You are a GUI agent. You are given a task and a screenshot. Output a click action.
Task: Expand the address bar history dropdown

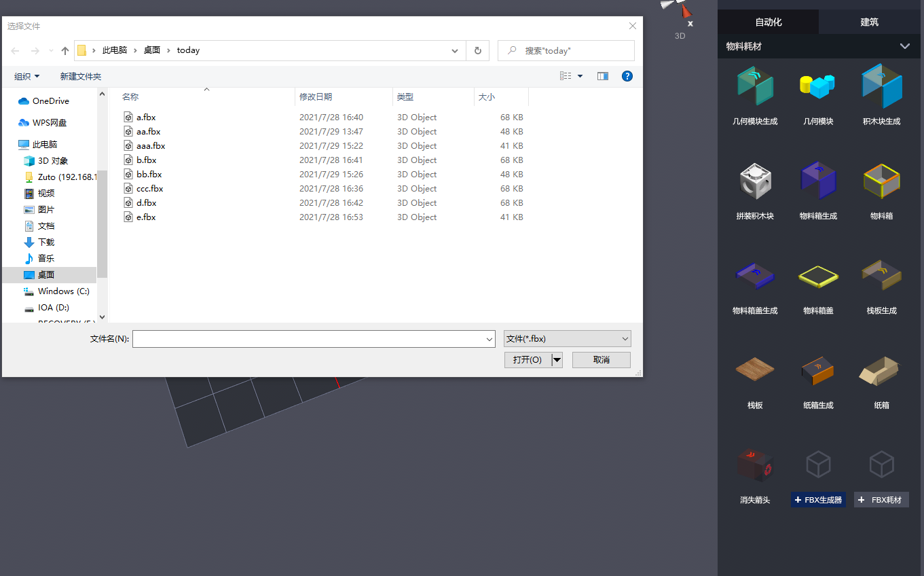pyautogui.click(x=455, y=50)
